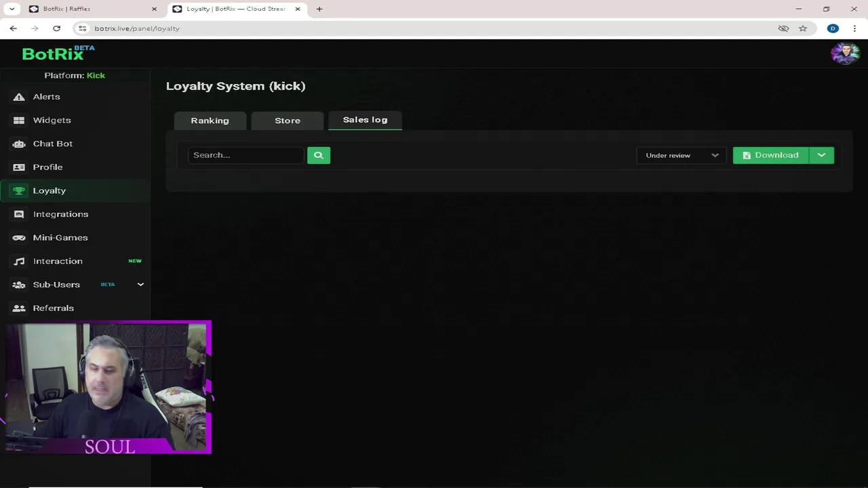The width and height of the screenshot is (868, 488).
Task: Open the tab search chevron in browser
Action: [12, 9]
